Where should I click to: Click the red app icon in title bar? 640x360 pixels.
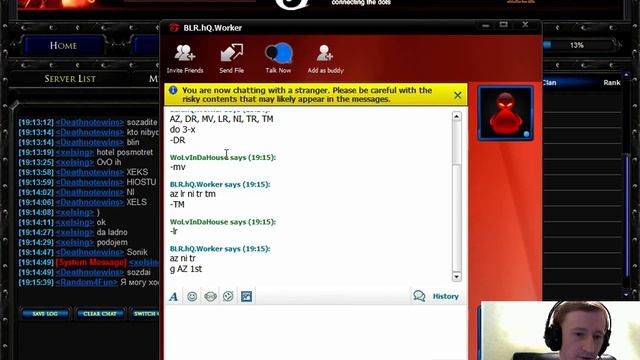pyautogui.click(x=174, y=28)
